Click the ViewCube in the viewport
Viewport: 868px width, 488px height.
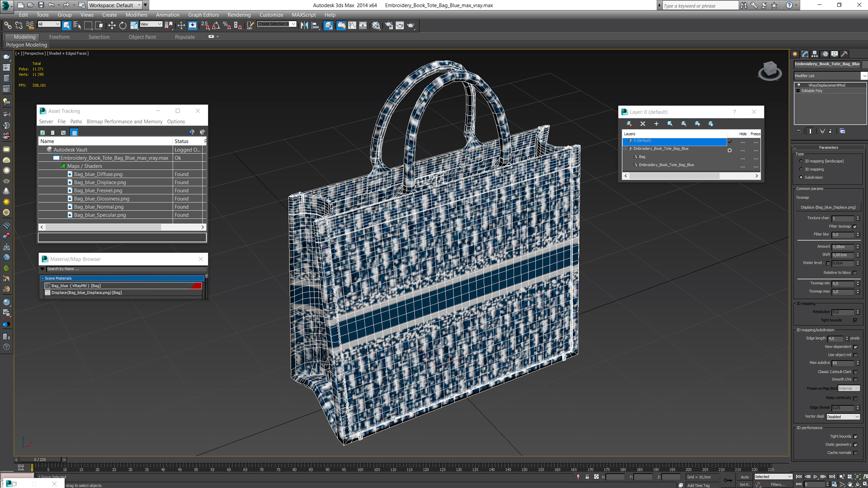pyautogui.click(x=769, y=71)
